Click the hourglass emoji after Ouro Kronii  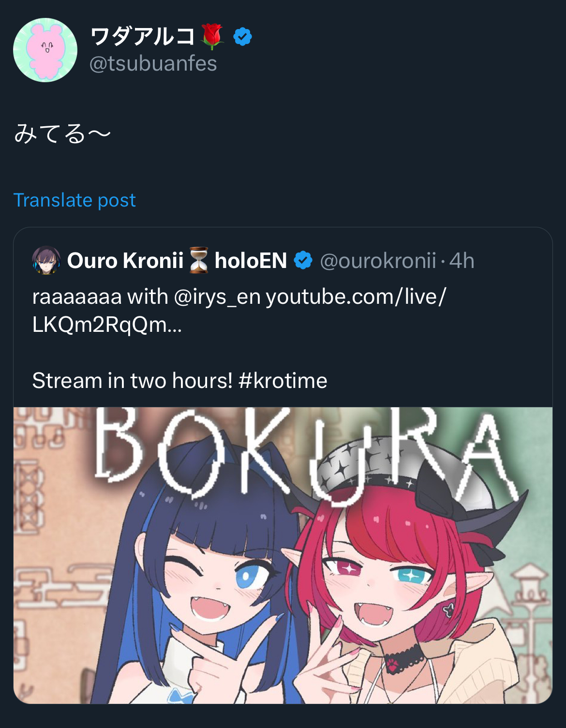(x=198, y=260)
